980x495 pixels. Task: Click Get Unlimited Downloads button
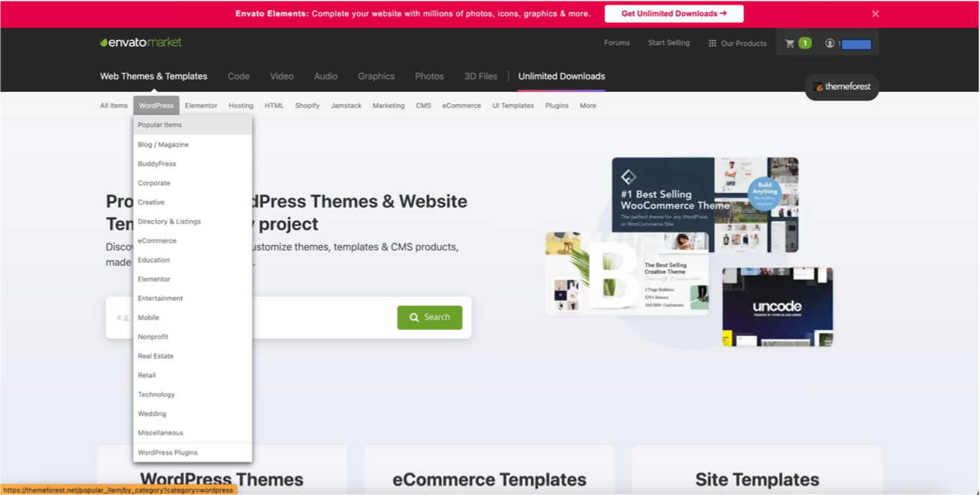tap(674, 14)
